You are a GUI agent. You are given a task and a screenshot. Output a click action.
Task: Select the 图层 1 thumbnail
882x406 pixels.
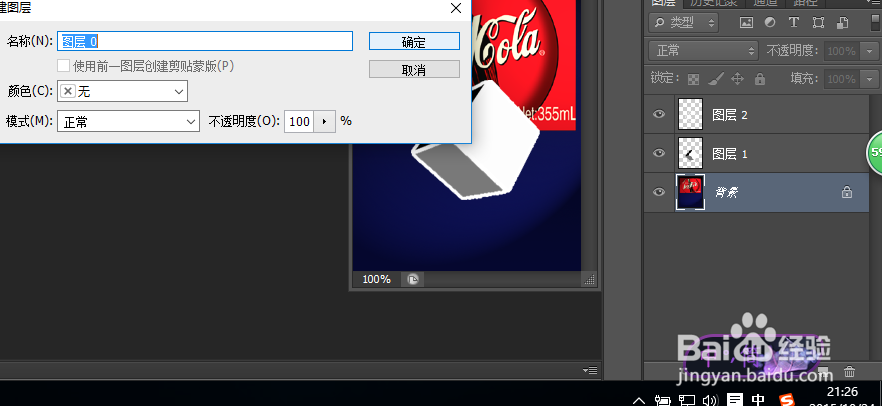pyautogui.click(x=691, y=153)
